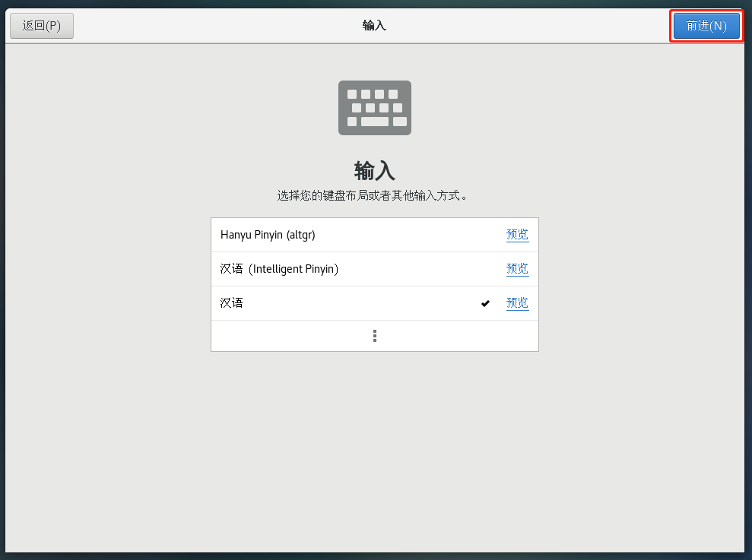Click the top-left key of keyboard illustration

(x=352, y=94)
